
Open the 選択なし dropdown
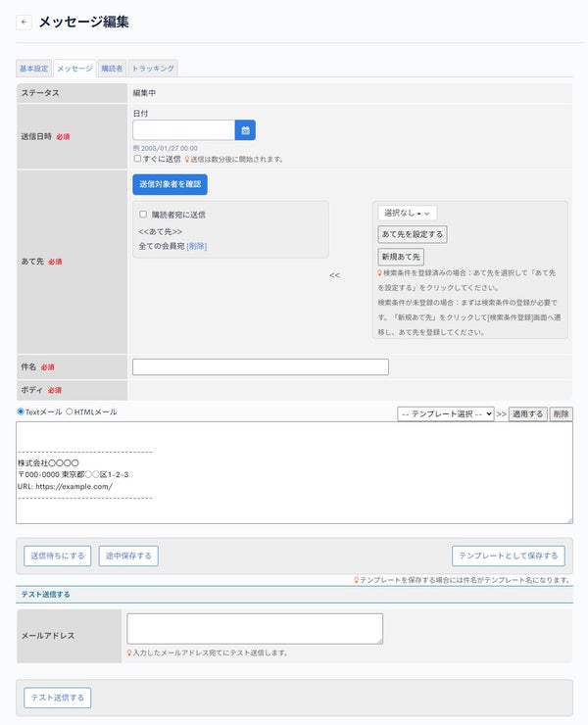[407, 214]
